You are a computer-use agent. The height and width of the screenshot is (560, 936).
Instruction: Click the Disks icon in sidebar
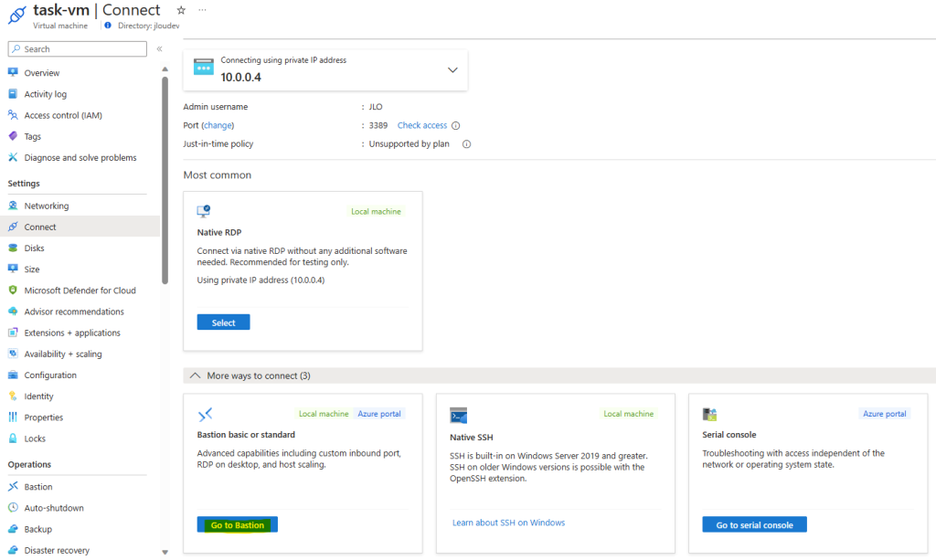(13, 248)
